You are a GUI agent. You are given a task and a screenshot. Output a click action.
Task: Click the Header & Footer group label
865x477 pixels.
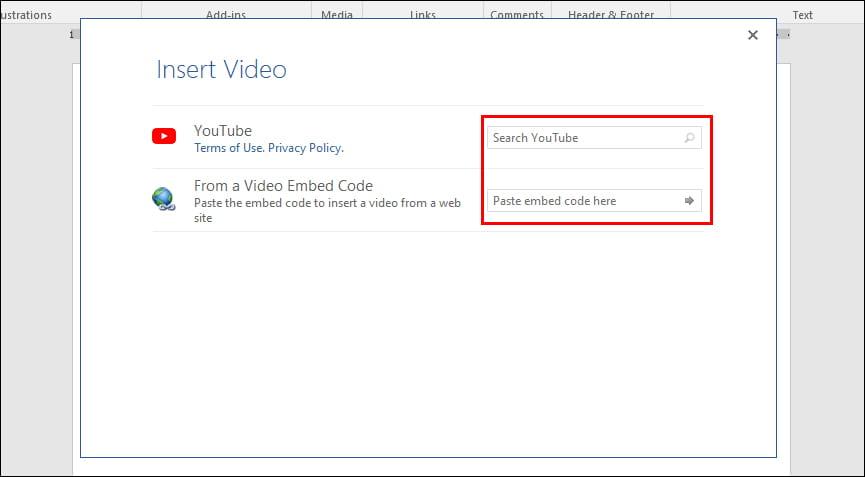611,15
